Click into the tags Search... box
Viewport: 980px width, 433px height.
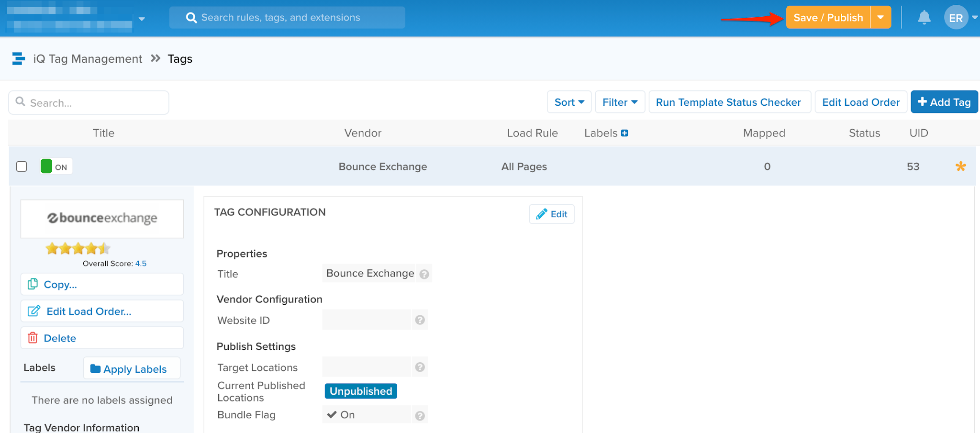(89, 102)
